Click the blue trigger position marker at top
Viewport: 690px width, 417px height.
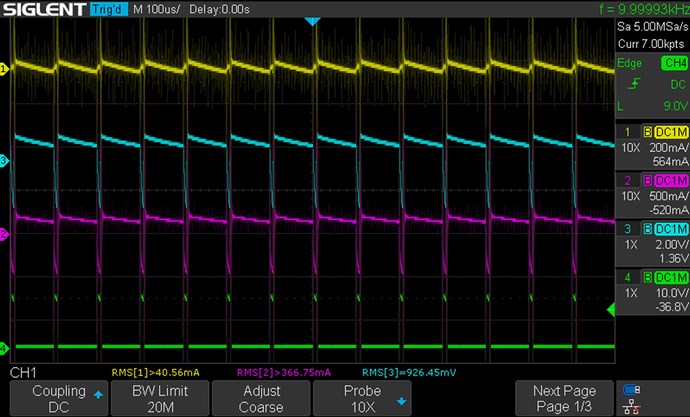[312, 22]
